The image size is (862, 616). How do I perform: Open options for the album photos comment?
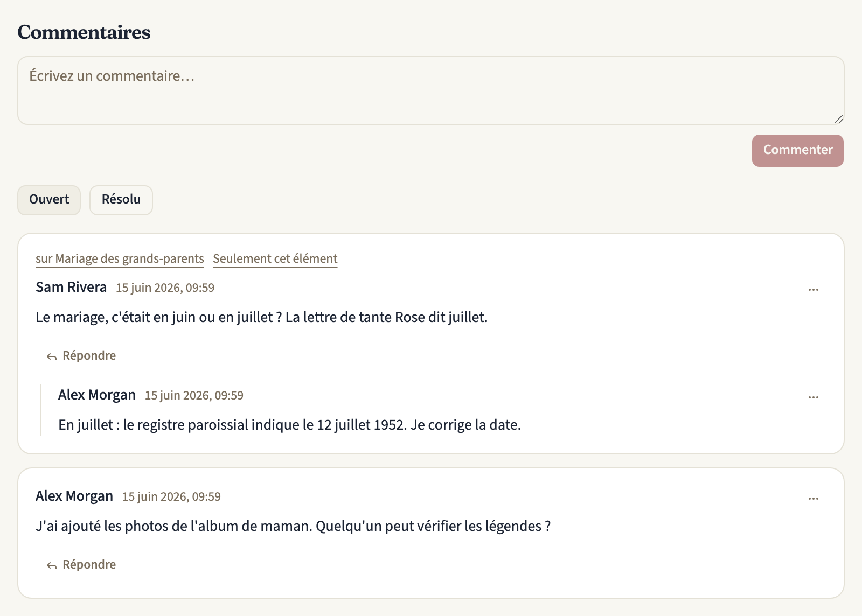(x=813, y=498)
